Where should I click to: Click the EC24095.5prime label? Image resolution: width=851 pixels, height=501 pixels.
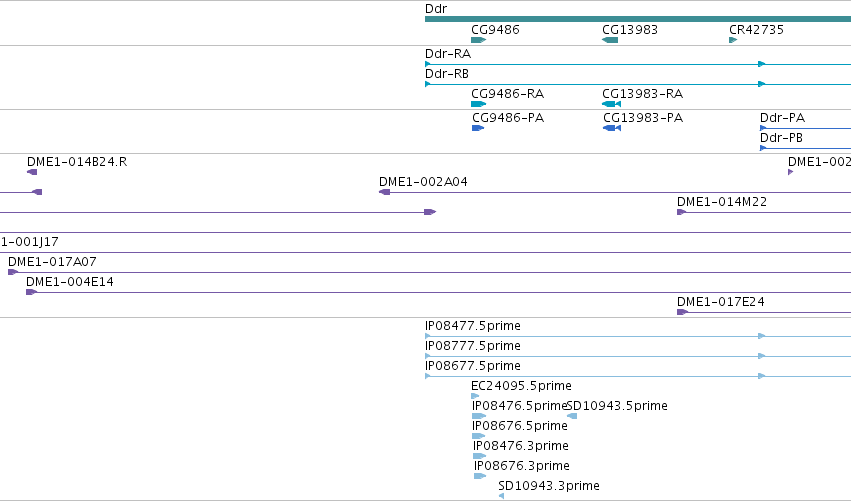[522, 386]
